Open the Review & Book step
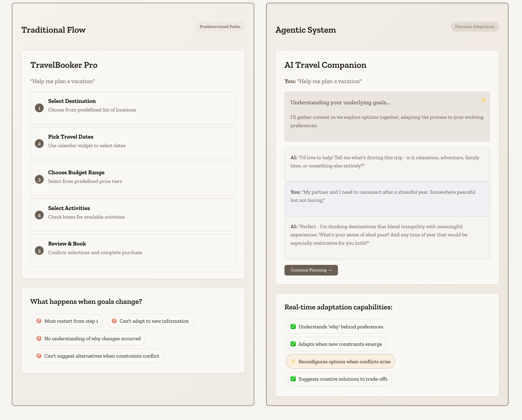The image size is (522, 420). coord(133,251)
